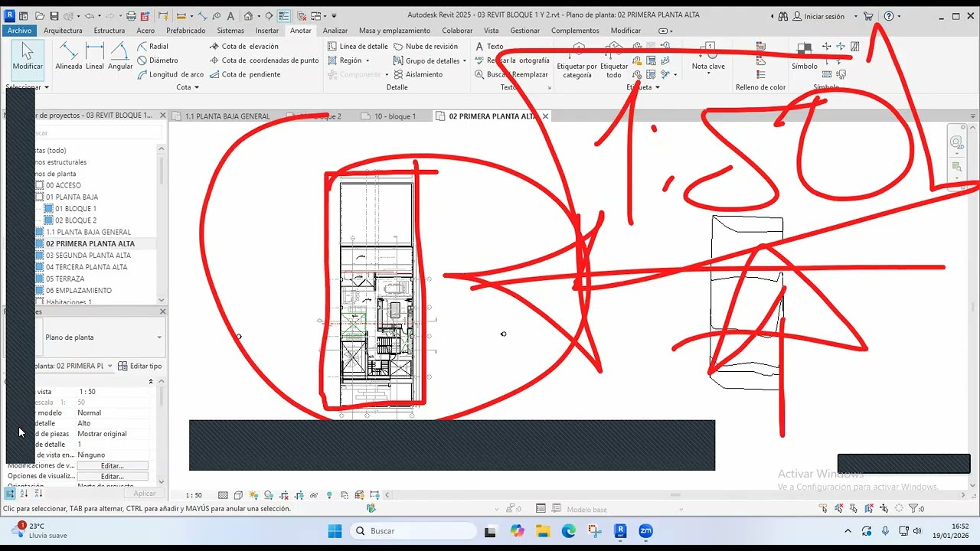The width and height of the screenshot is (980, 551).
Task: Click the Símbolo tool
Action: click(x=805, y=57)
